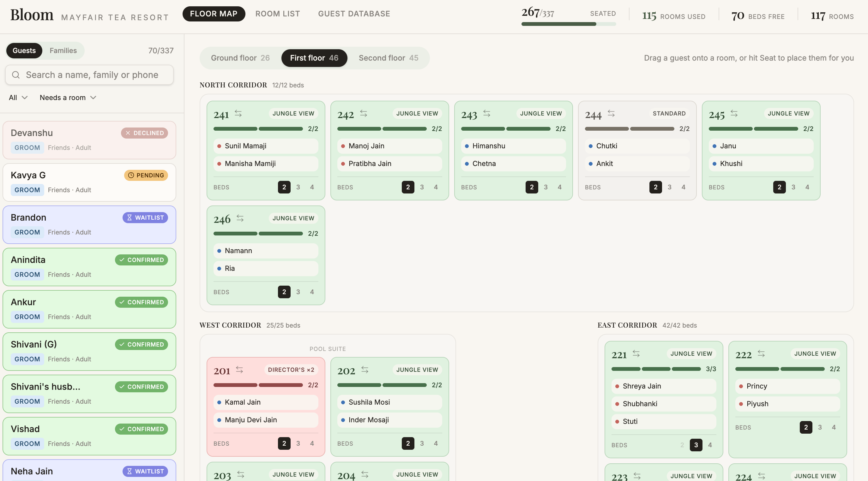Click the swap icon on room 204
This screenshot has width=868, height=481.
pos(365,474)
